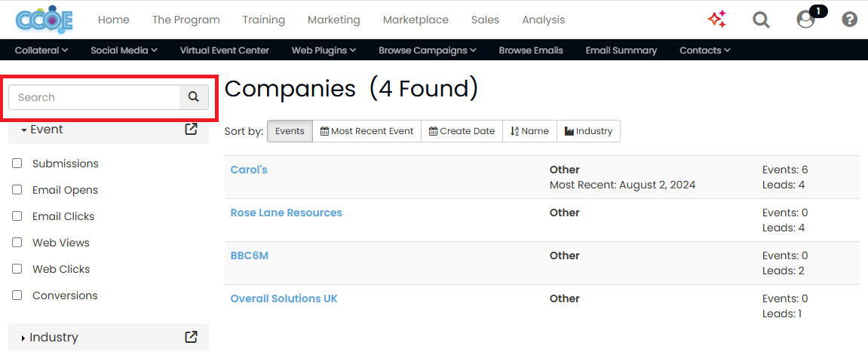Image resolution: width=868 pixels, height=364 pixels.
Task: Open the Social Media dropdown
Action: click(x=124, y=50)
